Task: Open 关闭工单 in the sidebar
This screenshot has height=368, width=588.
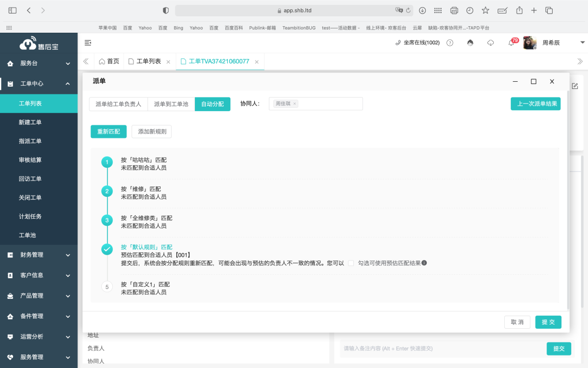Action: pyautogui.click(x=39, y=197)
